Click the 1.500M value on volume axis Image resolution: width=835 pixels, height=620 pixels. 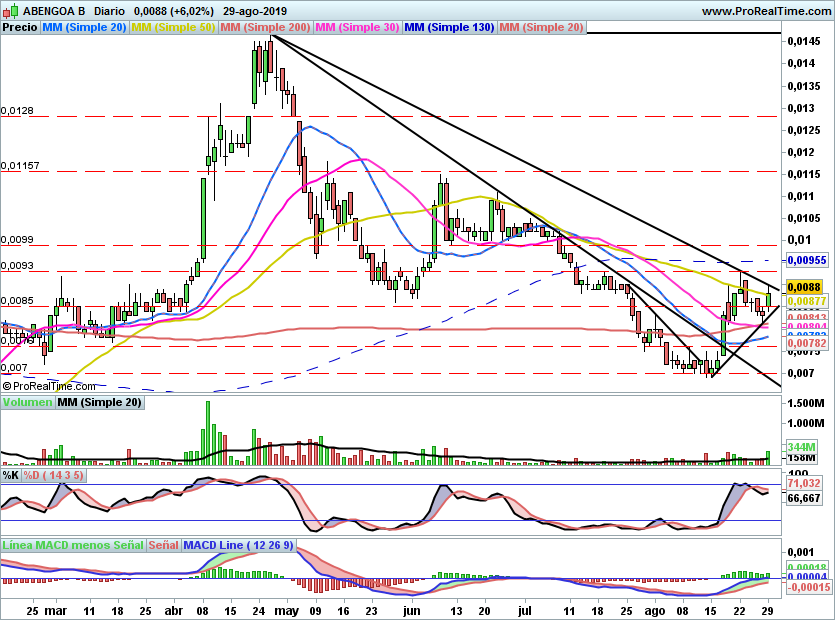(805, 403)
